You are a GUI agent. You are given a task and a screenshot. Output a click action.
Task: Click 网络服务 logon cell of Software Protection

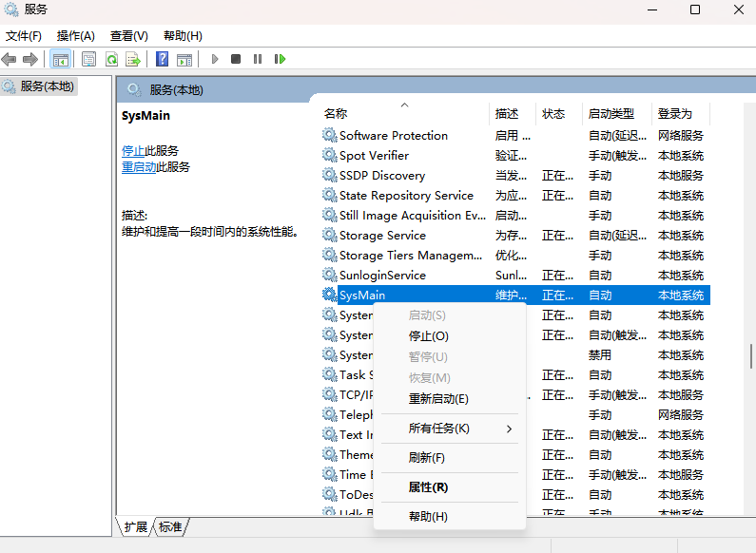[x=680, y=135]
